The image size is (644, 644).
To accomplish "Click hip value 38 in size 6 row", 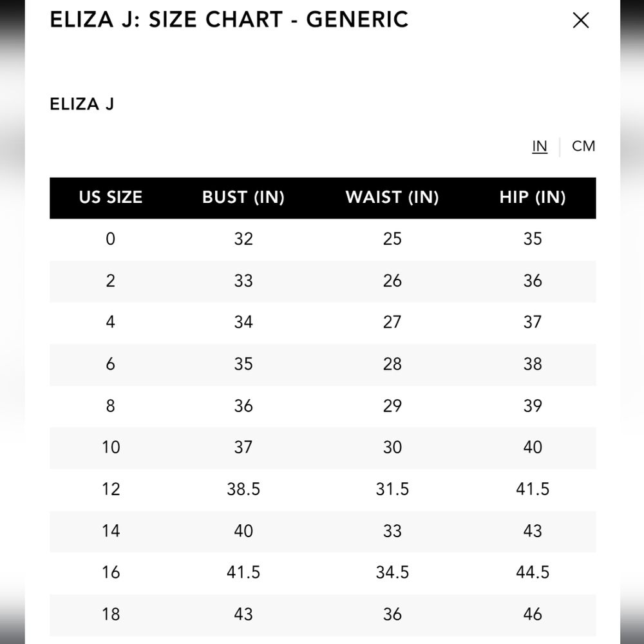I will pos(533,364).
